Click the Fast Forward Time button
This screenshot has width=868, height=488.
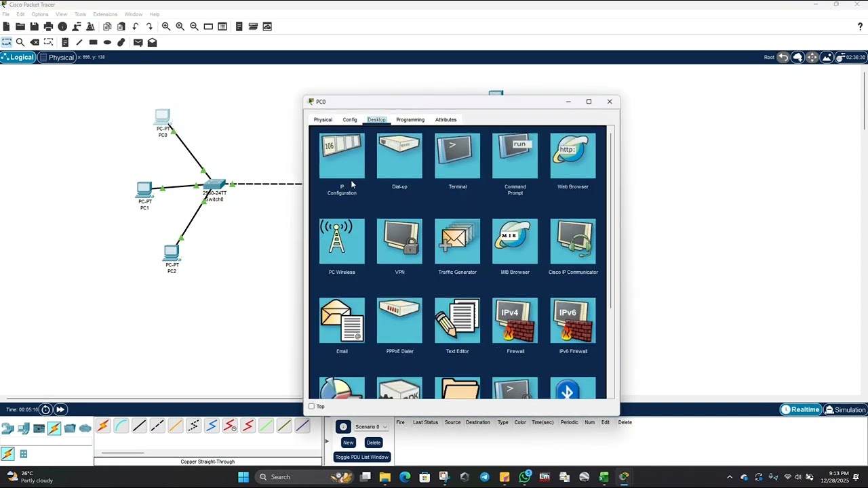[x=60, y=409]
